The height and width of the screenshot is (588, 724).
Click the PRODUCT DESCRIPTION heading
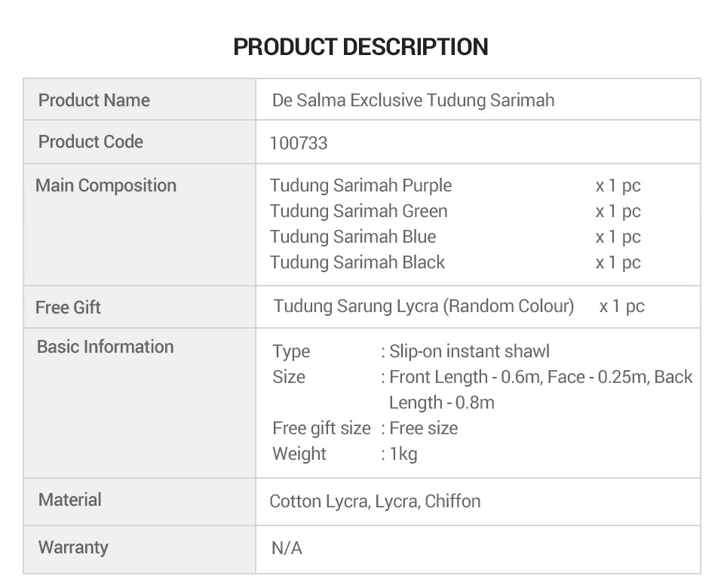360,47
